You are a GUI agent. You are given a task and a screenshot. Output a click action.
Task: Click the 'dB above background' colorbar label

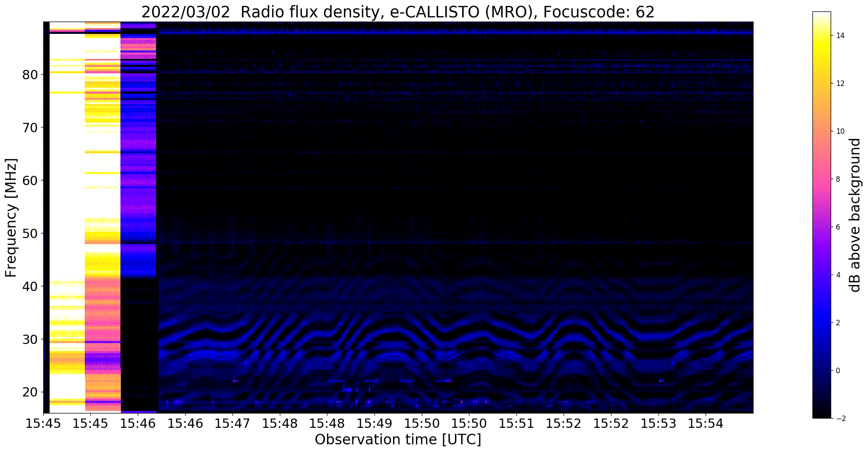pos(855,215)
